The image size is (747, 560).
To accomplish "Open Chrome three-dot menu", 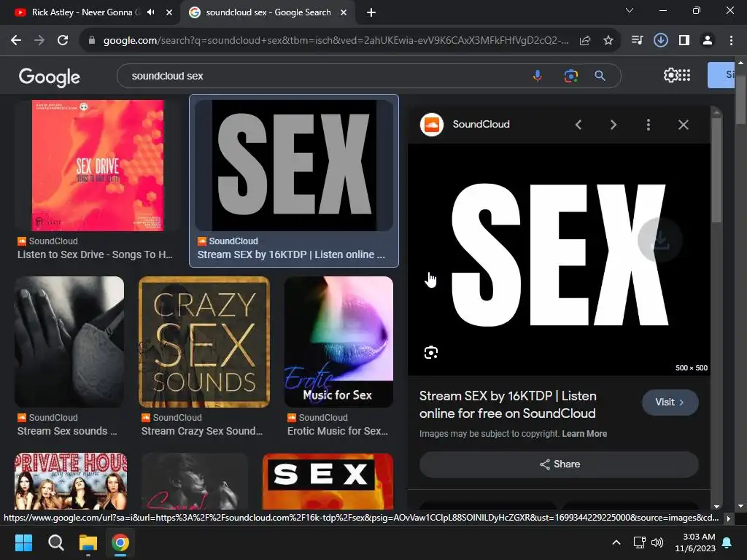I will pos(731,41).
